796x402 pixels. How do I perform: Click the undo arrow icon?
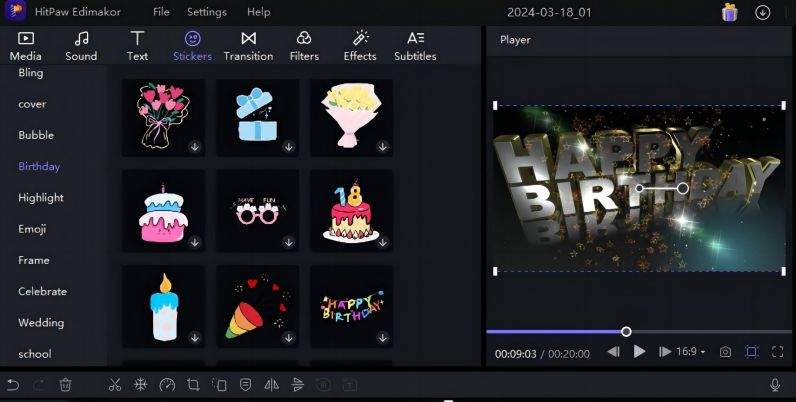13,385
